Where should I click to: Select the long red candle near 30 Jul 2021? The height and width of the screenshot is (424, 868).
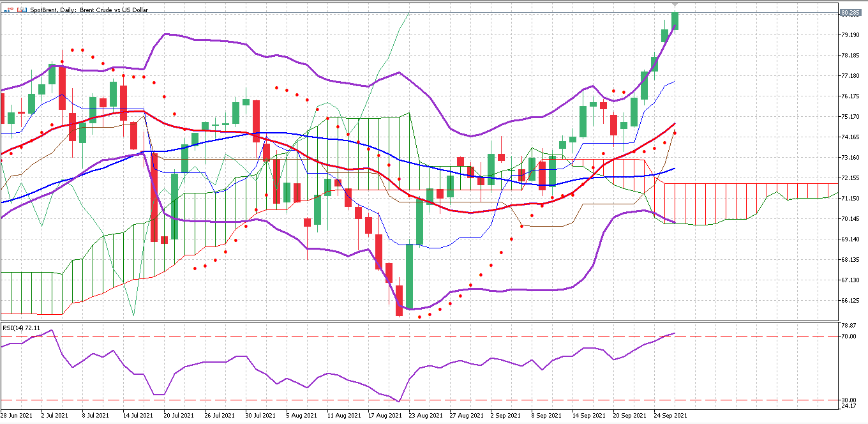click(x=255, y=121)
